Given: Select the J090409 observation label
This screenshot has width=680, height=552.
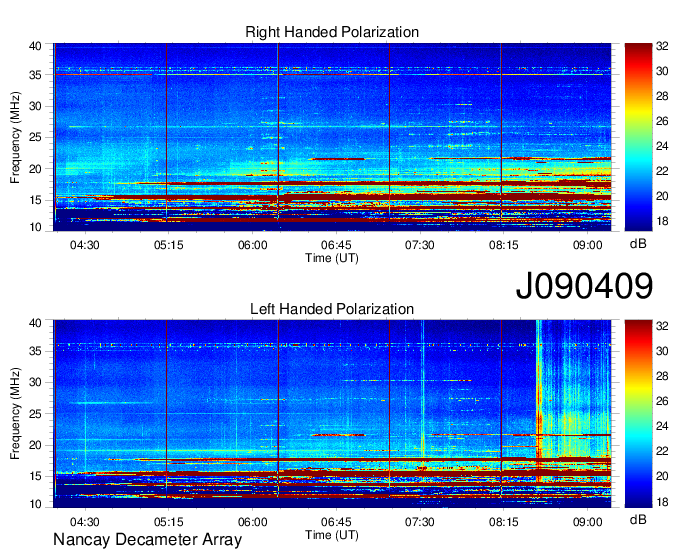Looking at the screenshot, I should click(584, 286).
